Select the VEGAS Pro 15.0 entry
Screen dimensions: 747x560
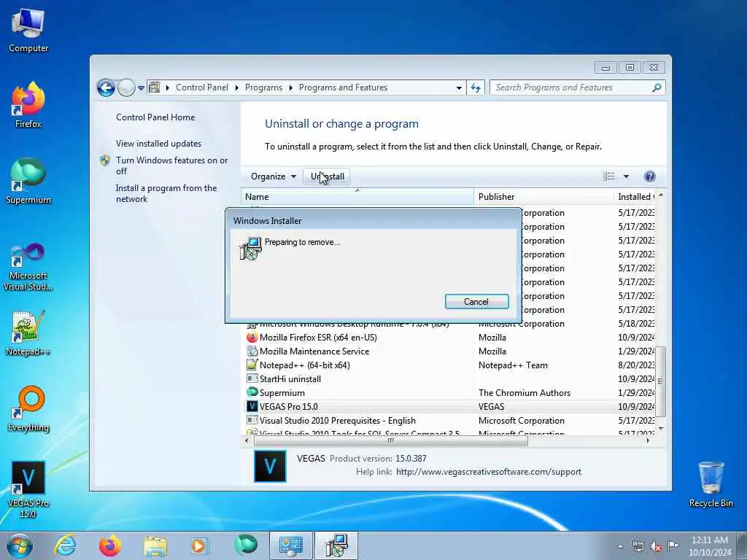coord(451,407)
